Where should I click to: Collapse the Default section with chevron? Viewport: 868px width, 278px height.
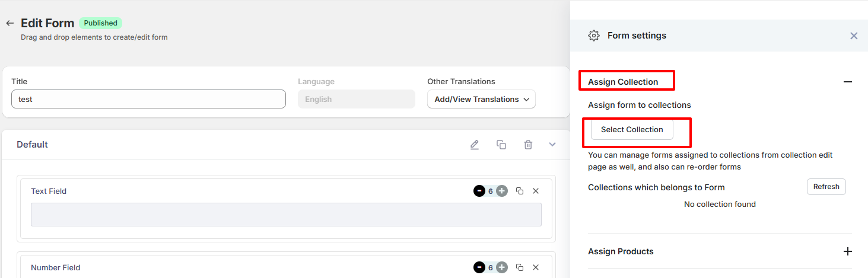click(552, 145)
